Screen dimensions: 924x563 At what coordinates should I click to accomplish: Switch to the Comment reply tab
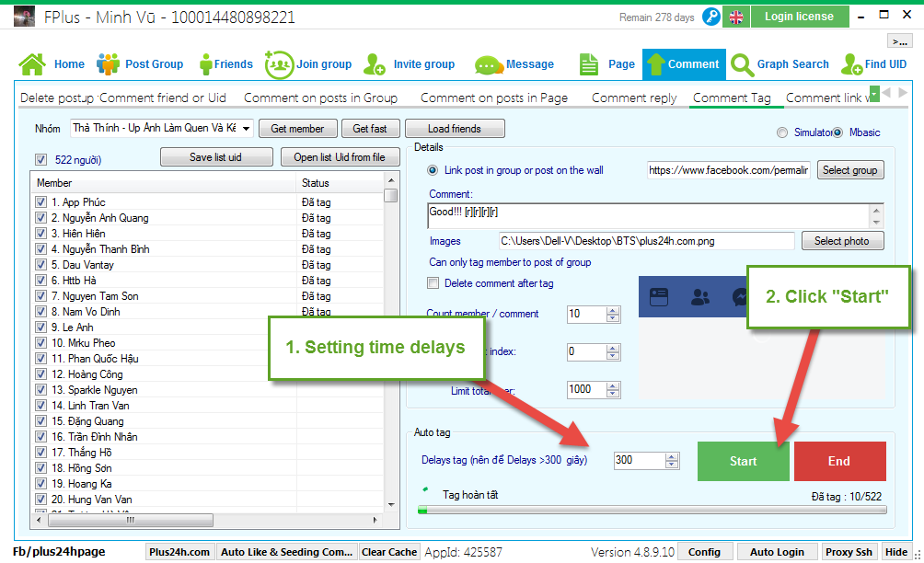pyautogui.click(x=634, y=98)
